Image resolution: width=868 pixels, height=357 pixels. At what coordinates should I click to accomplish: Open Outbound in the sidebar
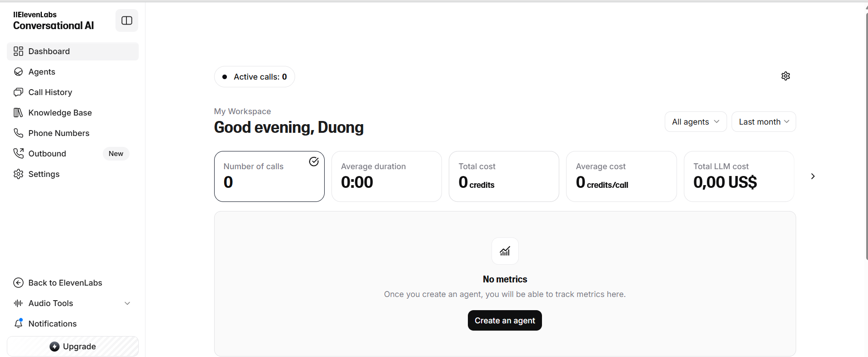click(x=47, y=154)
